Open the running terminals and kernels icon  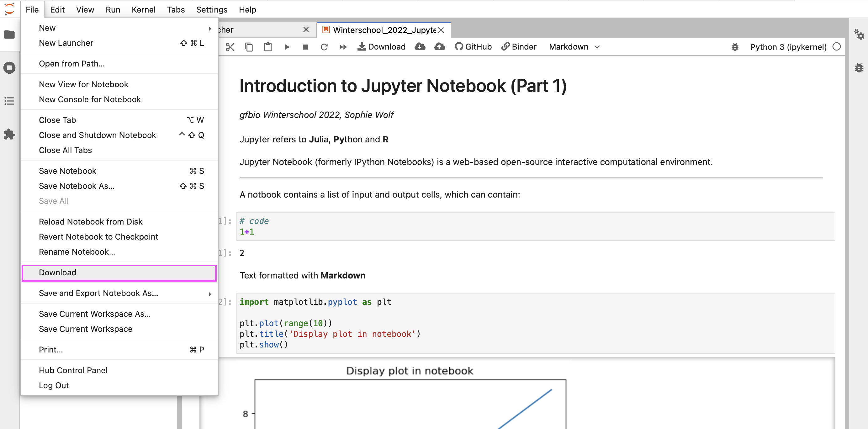coord(9,68)
